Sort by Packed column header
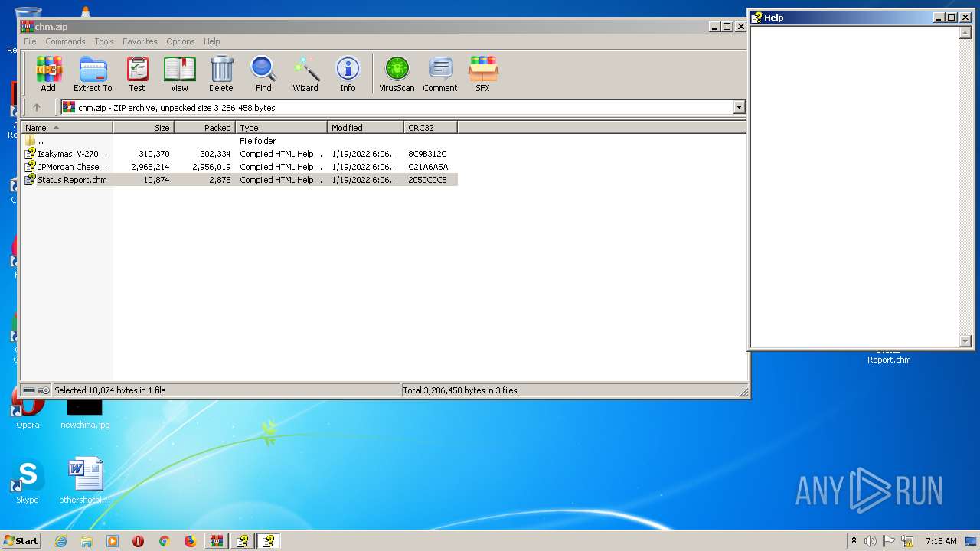The image size is (980, 551). (x=205, y=128)
